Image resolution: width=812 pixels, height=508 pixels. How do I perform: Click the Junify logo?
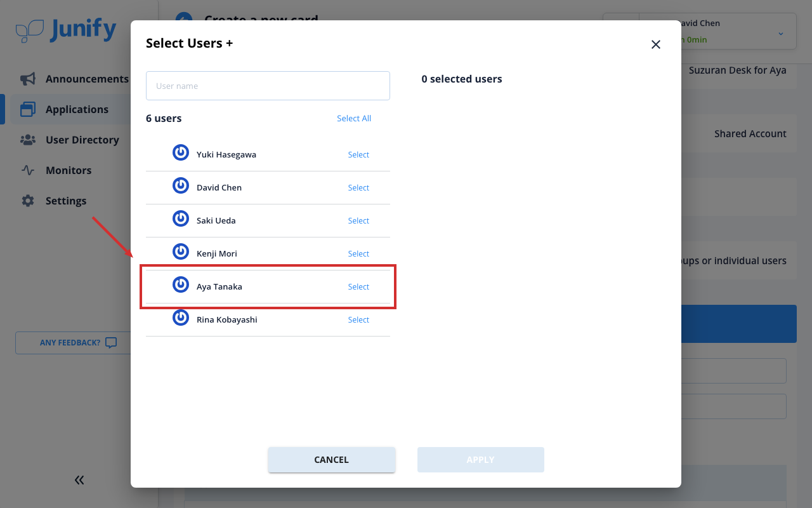point(66,30)
